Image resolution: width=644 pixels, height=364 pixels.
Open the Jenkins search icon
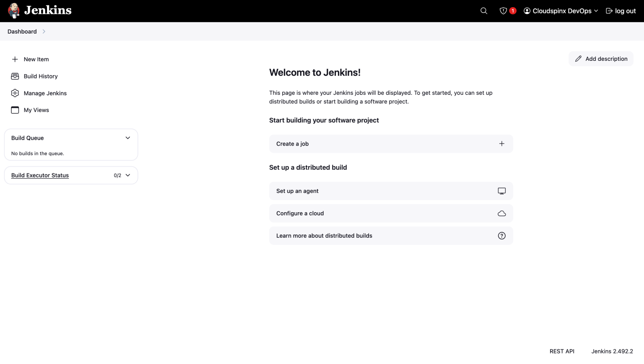483,10
